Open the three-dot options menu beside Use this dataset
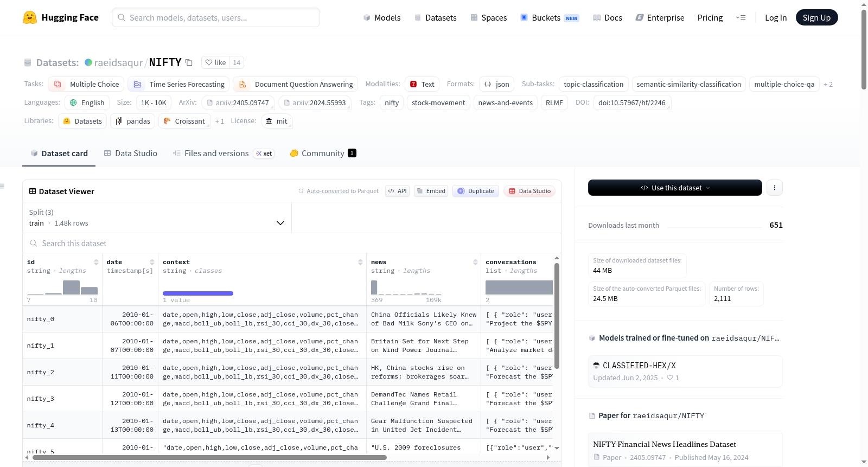The image size is (868, 467). (x=775, y=188)
